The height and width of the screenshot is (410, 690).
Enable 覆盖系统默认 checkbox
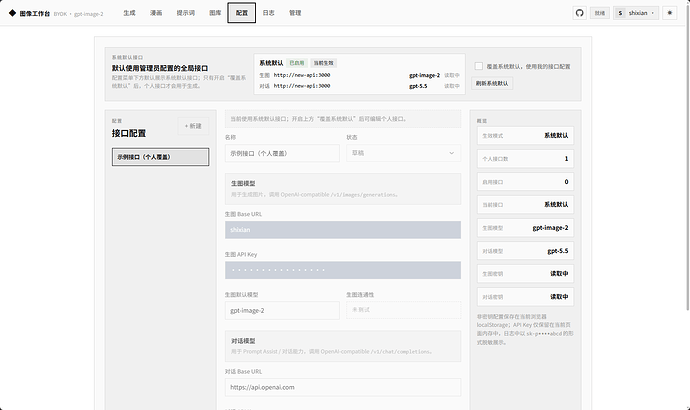point(479,66)
